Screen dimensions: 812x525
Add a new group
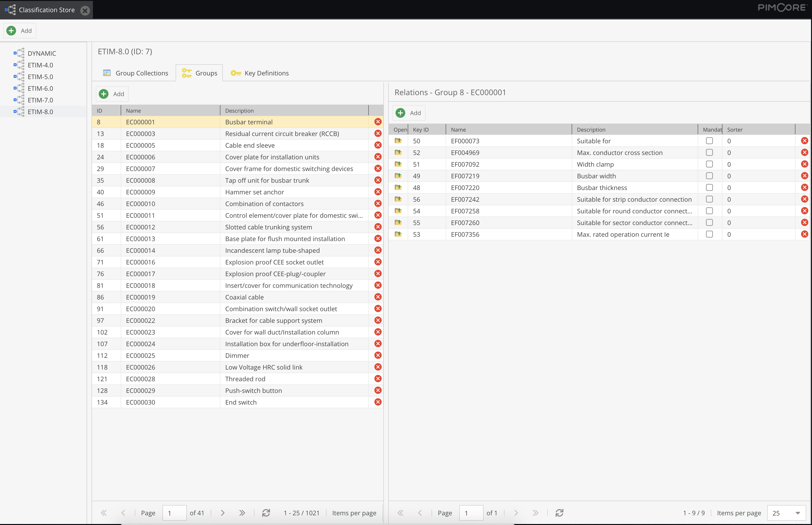112,94
